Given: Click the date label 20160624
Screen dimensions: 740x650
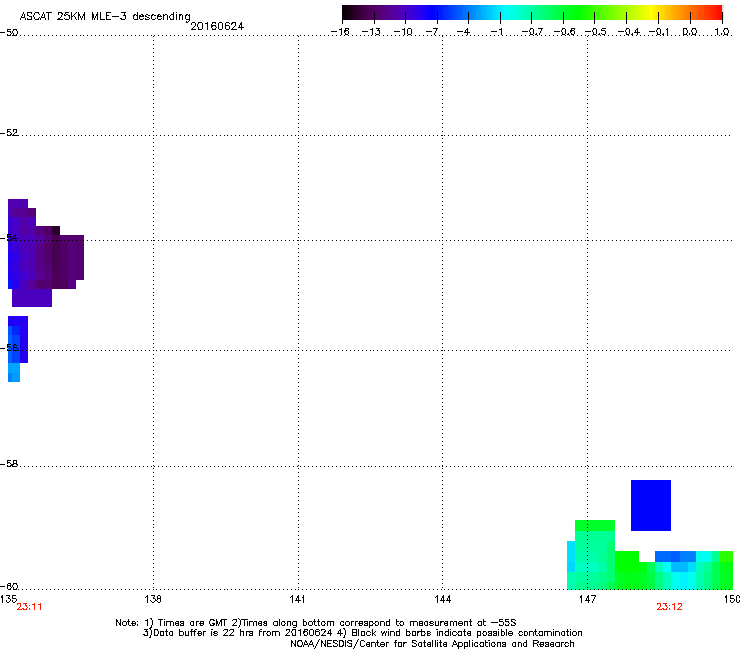Looking at the screenshot, I should pyautogui.click(x=217, y=26).
